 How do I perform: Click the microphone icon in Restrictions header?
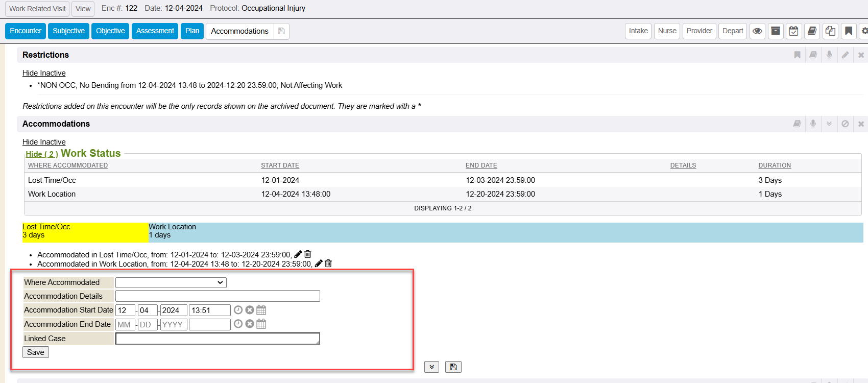[829, 55]
